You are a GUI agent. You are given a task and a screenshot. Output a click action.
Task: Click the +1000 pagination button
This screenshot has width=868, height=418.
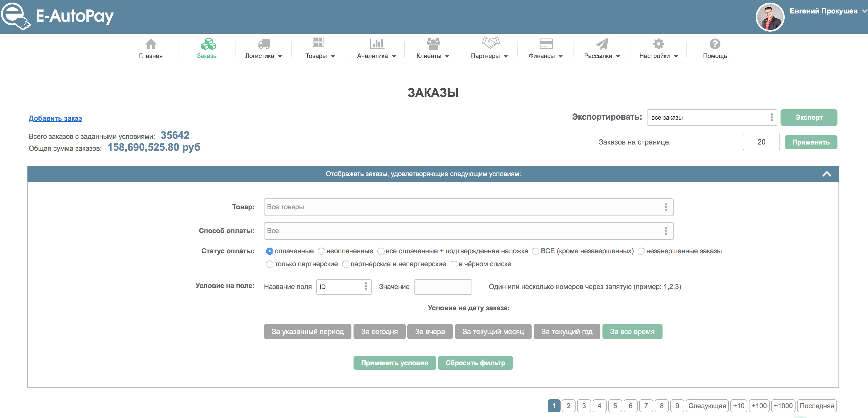click(783, 406)
